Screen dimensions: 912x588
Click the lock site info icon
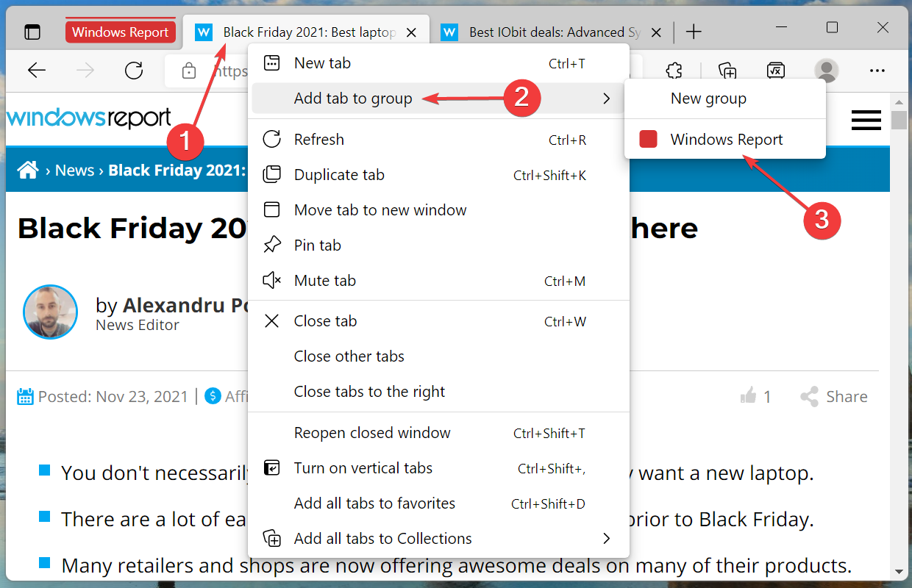[x=189, y=71]
